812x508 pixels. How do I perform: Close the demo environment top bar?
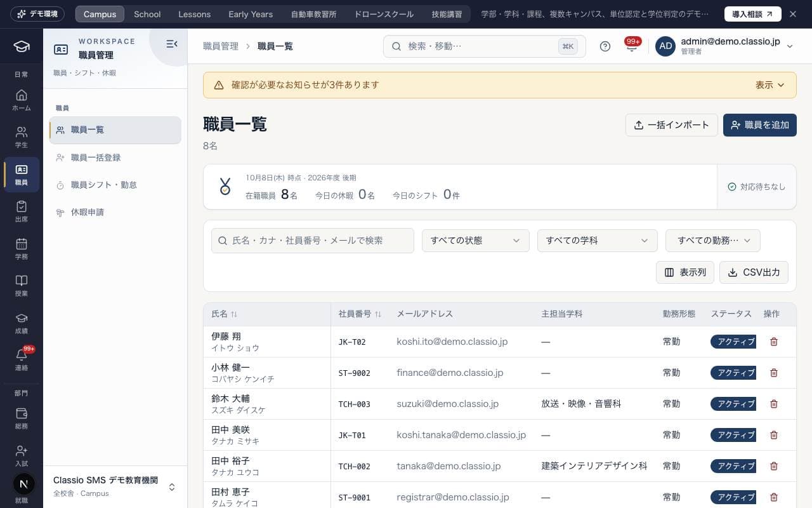(793, 14)
